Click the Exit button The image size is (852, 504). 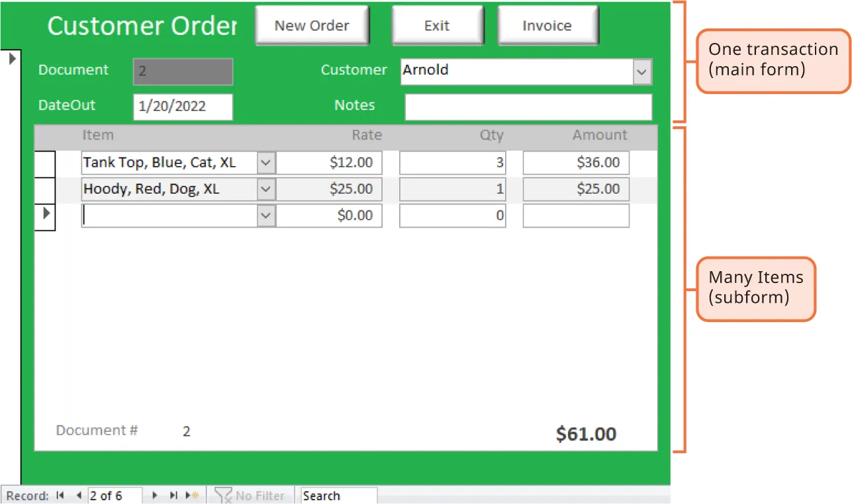(x=437, y=25)
